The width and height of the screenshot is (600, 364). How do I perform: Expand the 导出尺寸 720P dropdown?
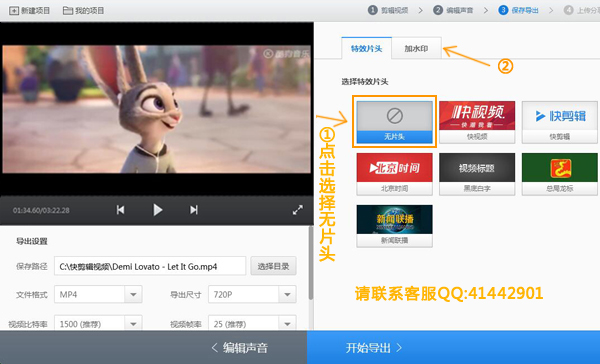point(287,294)
